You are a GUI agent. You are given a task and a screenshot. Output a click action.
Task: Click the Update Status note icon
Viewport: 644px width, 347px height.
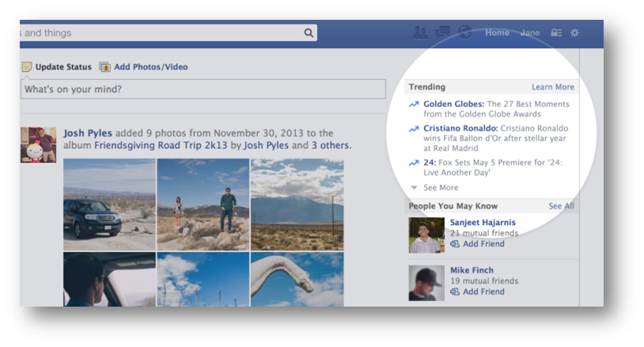pyautogui.click(x=27, y=67)
